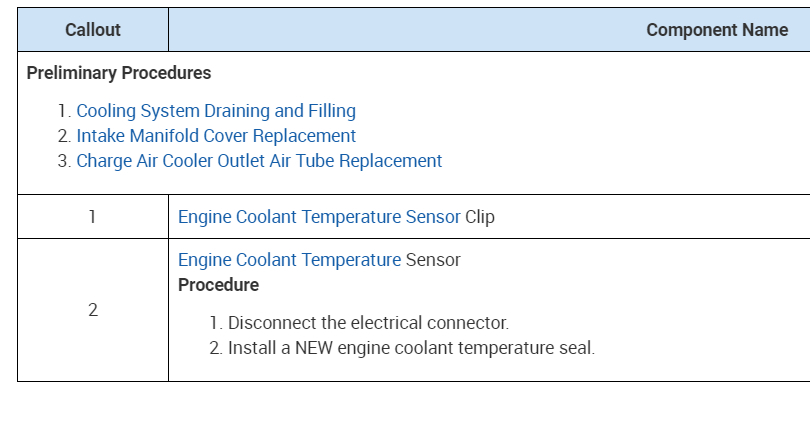
Task: Open the Cooling System Draining and Filling link
Action: point(216,111)
